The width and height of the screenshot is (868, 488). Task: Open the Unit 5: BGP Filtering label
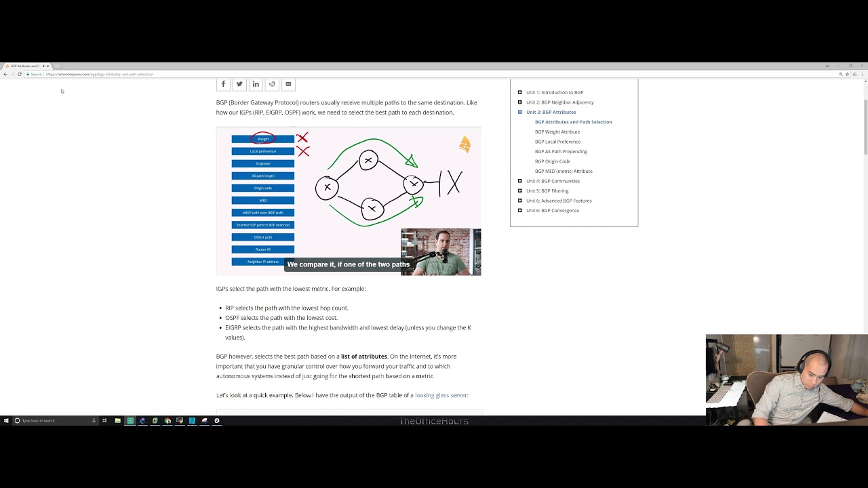point(547,190)
